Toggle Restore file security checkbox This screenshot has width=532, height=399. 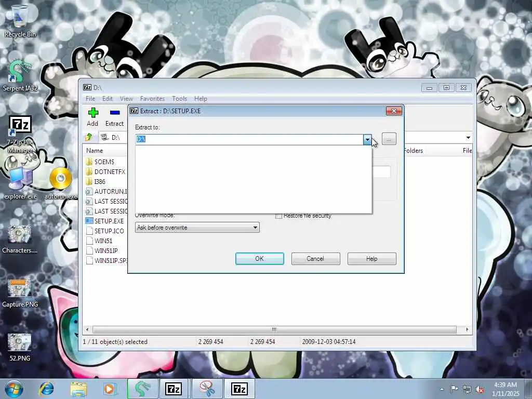279,216
